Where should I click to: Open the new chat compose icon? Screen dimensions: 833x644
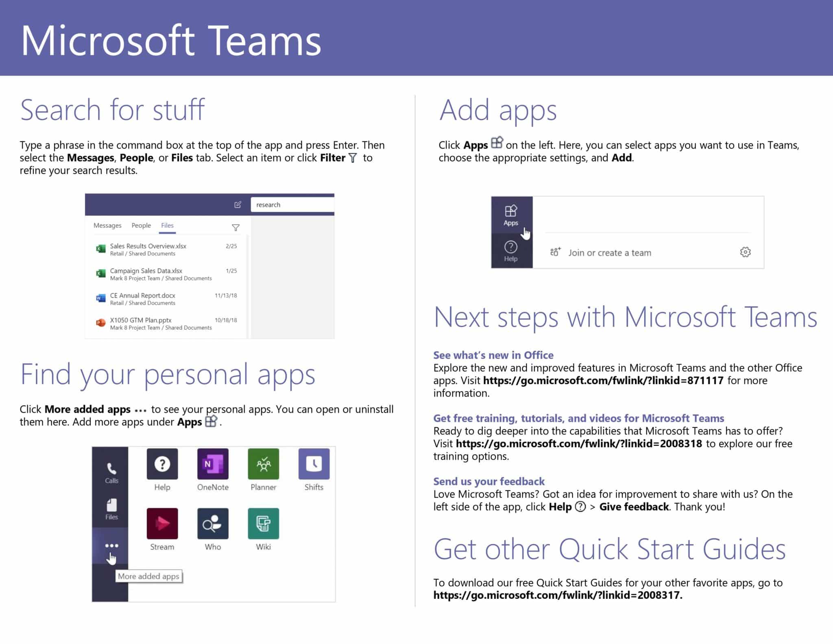(238, 205)
